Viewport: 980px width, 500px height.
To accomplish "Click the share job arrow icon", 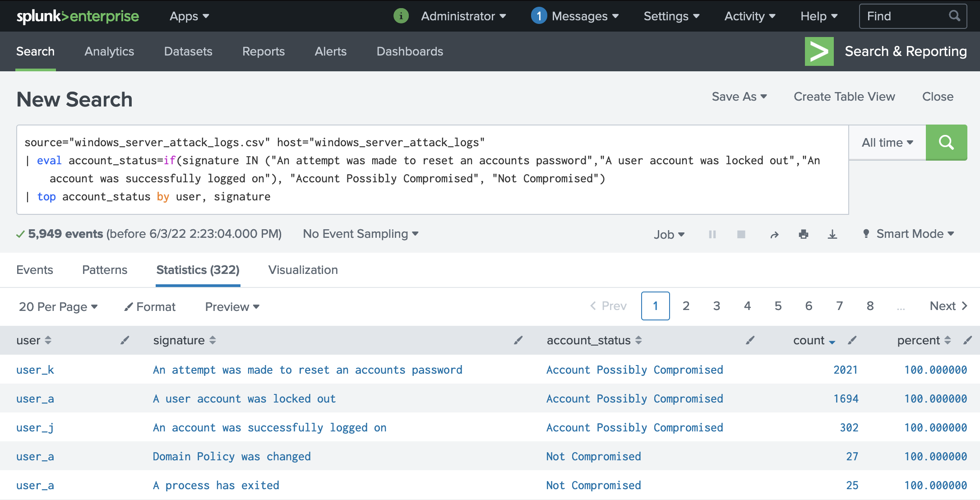I will (x=774, y=234).
